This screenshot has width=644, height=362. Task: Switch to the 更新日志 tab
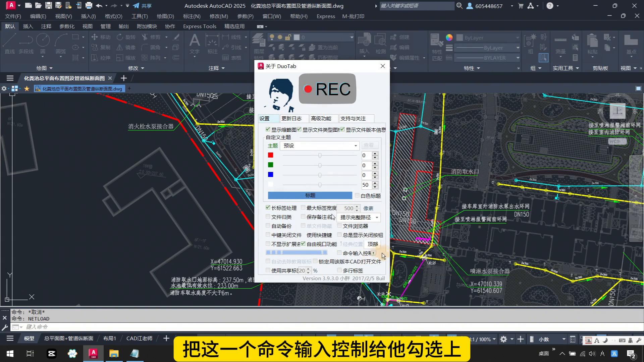click(x=291, y=118)
